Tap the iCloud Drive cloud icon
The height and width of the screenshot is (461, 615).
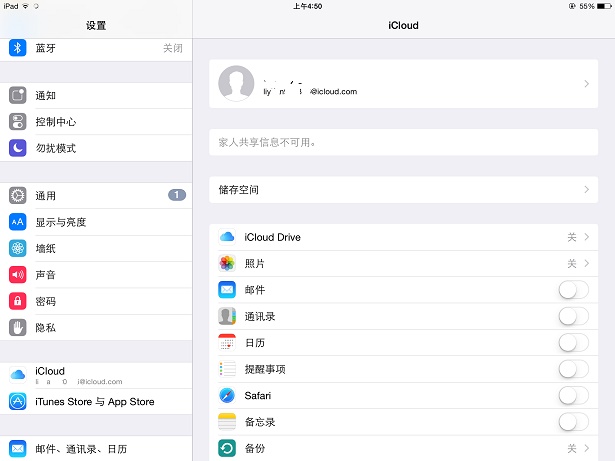point(227,237)
